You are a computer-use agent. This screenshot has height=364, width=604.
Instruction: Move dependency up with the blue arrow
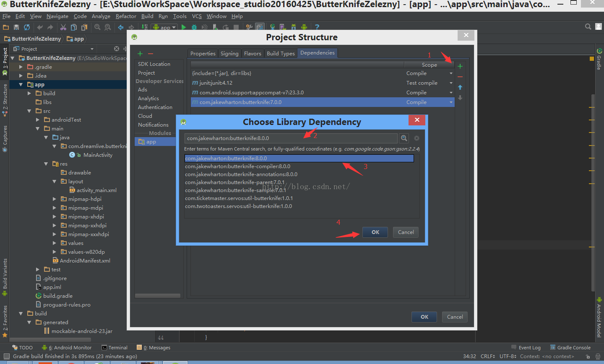460,87
